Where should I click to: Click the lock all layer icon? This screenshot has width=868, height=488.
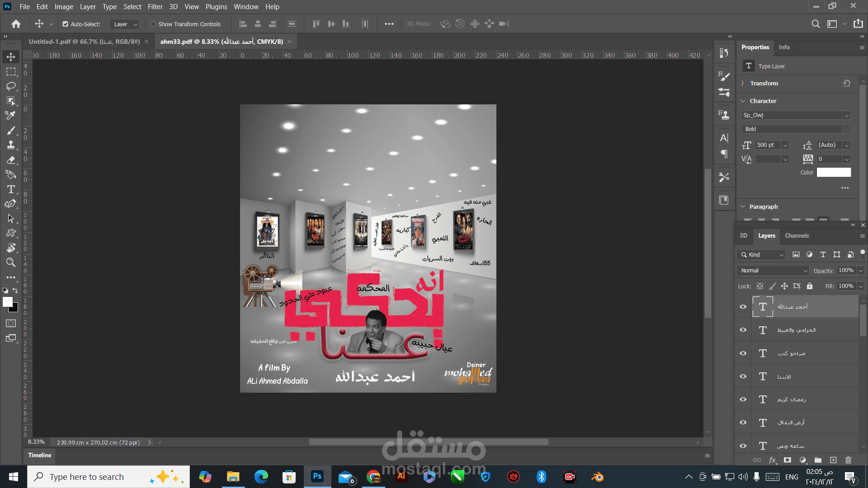coord(810,286)
